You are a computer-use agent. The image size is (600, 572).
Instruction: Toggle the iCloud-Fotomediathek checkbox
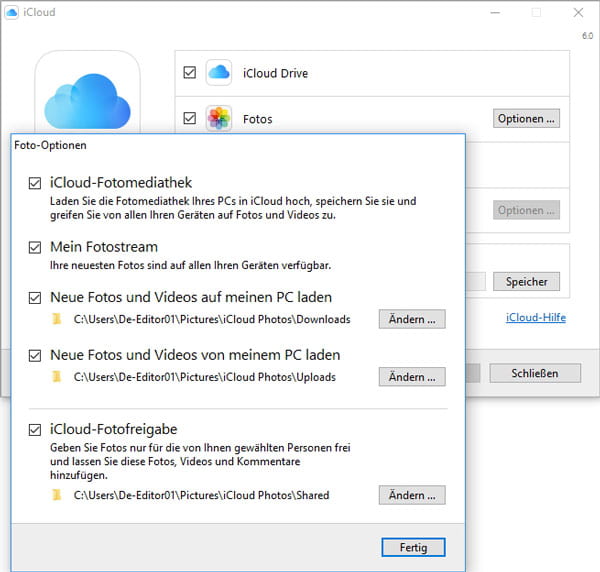pos(35,183)
